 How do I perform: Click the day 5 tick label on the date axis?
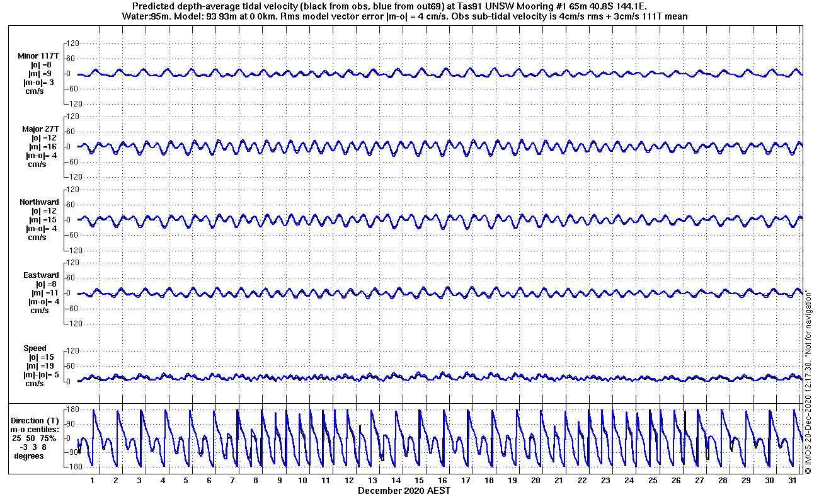[x=186, y=481]
